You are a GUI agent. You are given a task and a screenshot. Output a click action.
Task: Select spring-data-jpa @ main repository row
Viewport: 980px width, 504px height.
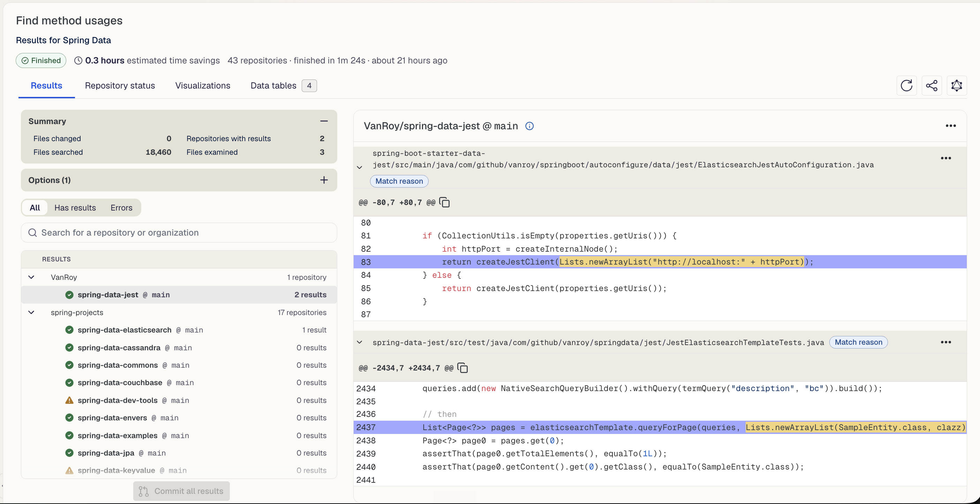click(179, 453)
